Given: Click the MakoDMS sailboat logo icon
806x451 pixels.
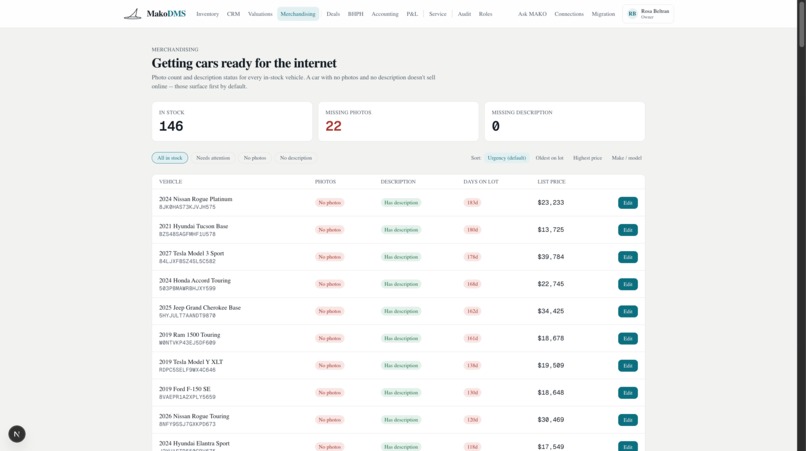Looking at the screenshot, I should pos(132,14).
